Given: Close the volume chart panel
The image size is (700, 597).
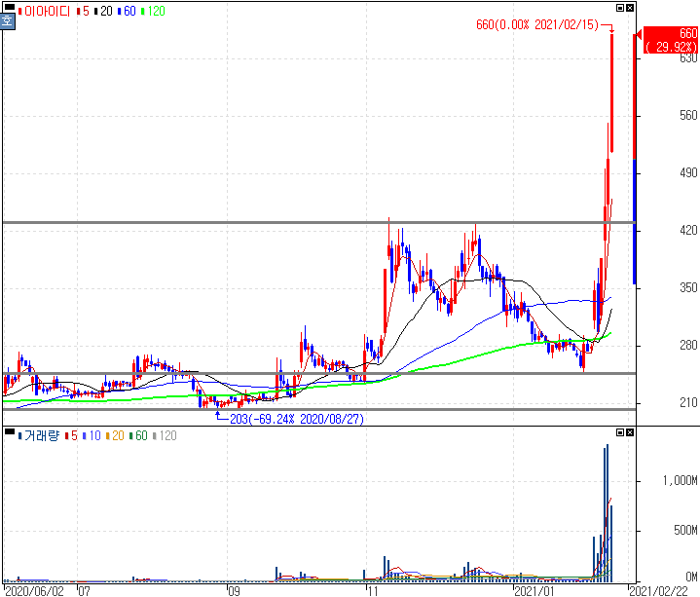Looking at the screenshot, I should (x=630, y=432).
